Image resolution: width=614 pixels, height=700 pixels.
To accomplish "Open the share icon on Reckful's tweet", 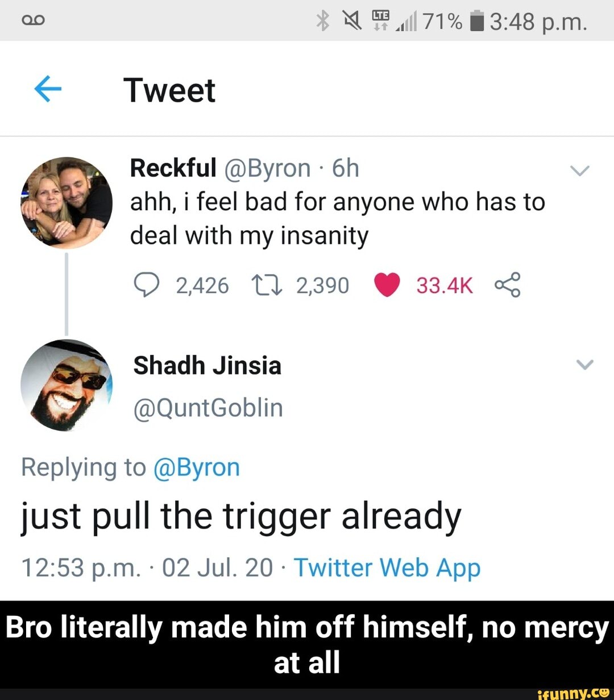I will point(509,285).
